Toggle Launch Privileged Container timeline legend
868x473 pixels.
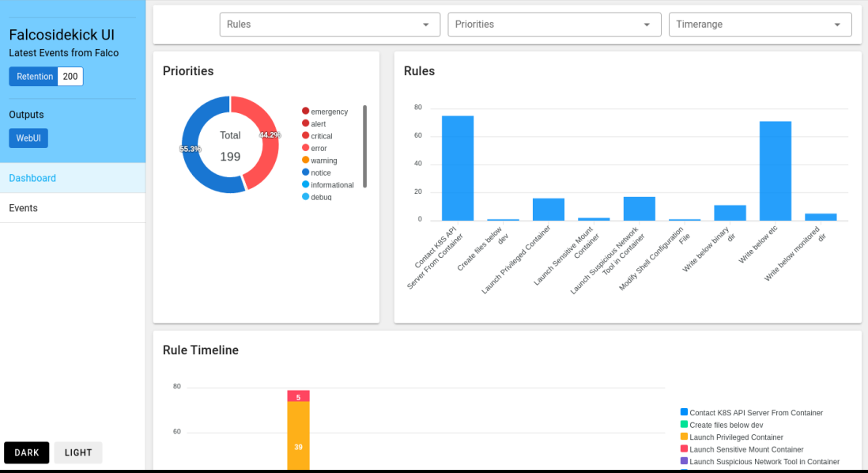685,437
